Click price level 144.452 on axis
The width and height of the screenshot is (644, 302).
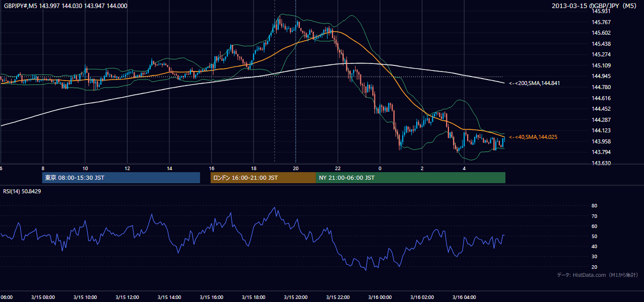(x=600, y=109)
